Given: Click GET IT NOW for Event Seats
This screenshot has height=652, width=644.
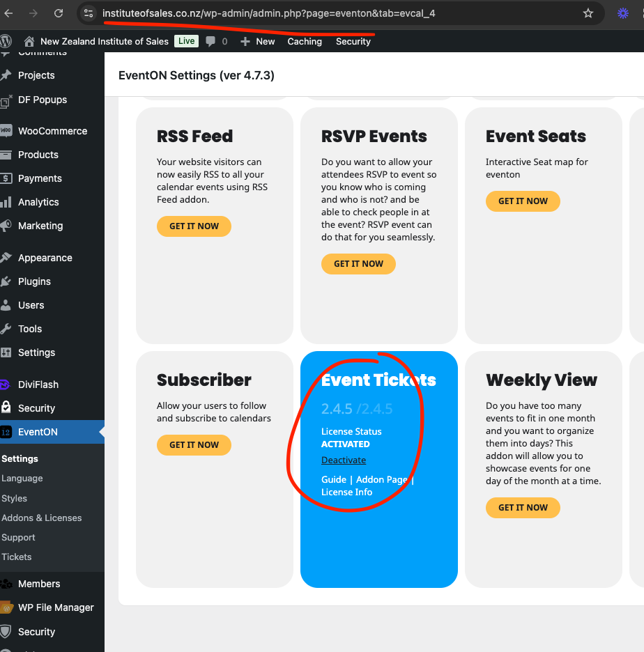Looking at the screenshot, I should click(523, 201).
